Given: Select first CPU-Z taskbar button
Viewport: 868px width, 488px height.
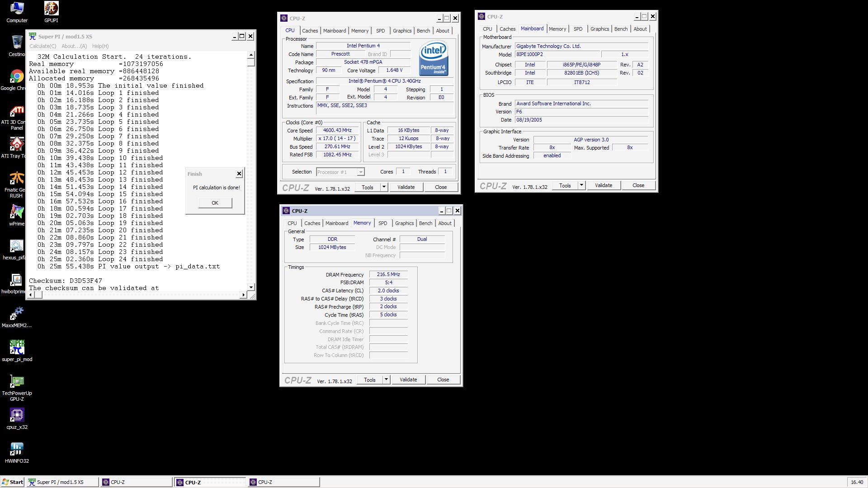Looking at the screenshot, I should pos(137,482).
